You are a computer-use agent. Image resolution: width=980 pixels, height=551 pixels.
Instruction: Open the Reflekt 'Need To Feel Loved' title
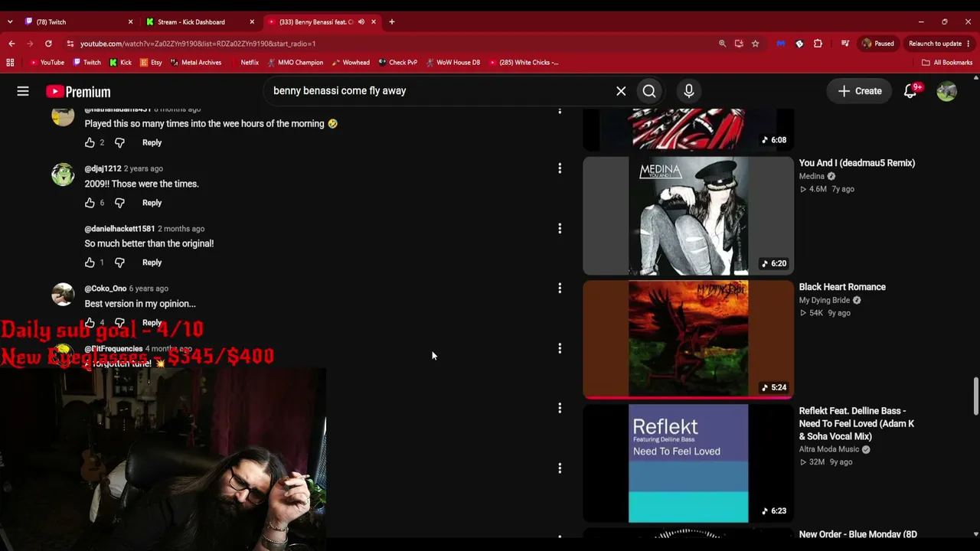[x=857, y=423]
